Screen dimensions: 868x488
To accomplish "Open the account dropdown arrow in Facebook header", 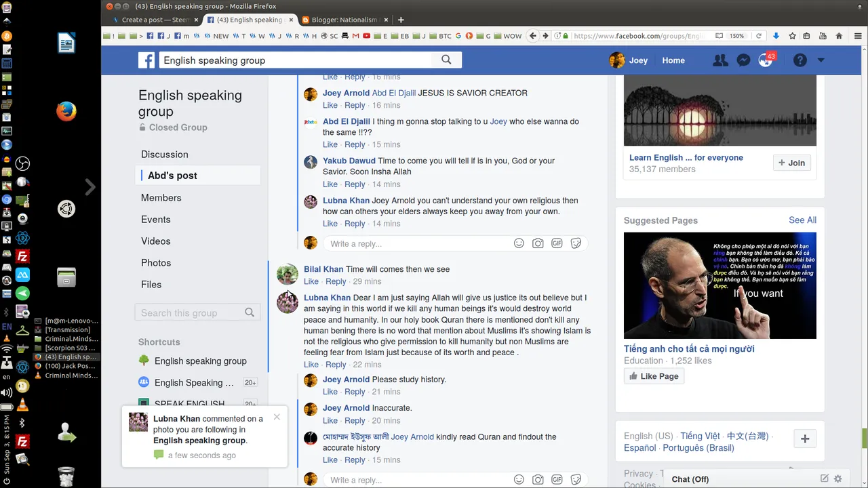I will (821, 60).
